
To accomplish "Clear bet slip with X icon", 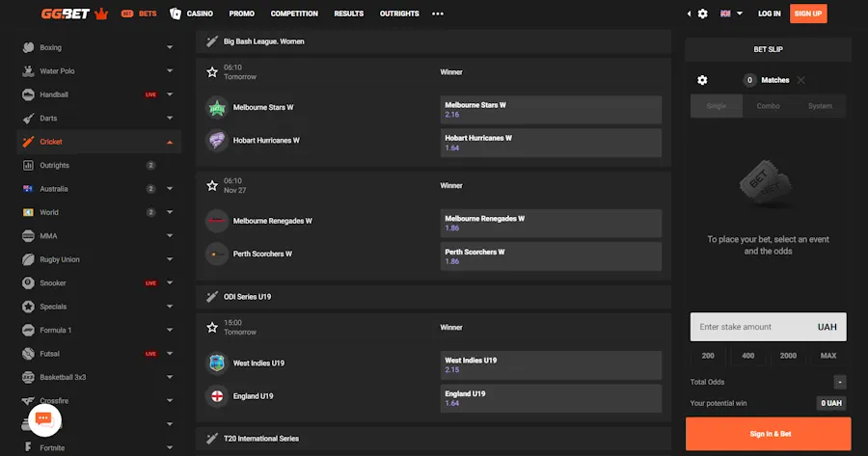I will coord(801,80).
